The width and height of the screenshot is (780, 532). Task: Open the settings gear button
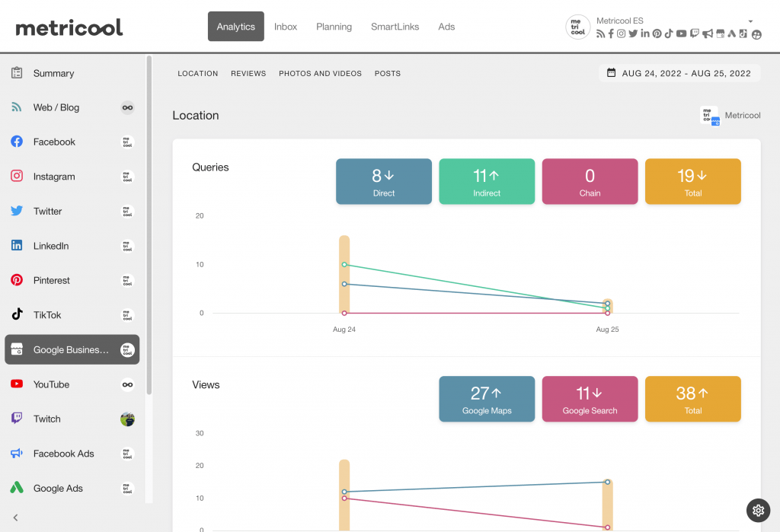(758, 510)
